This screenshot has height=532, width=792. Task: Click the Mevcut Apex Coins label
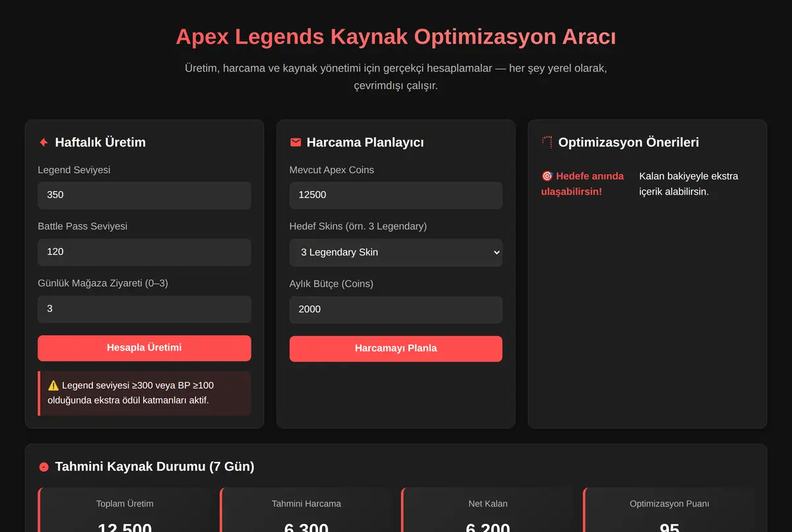[331, 170]
